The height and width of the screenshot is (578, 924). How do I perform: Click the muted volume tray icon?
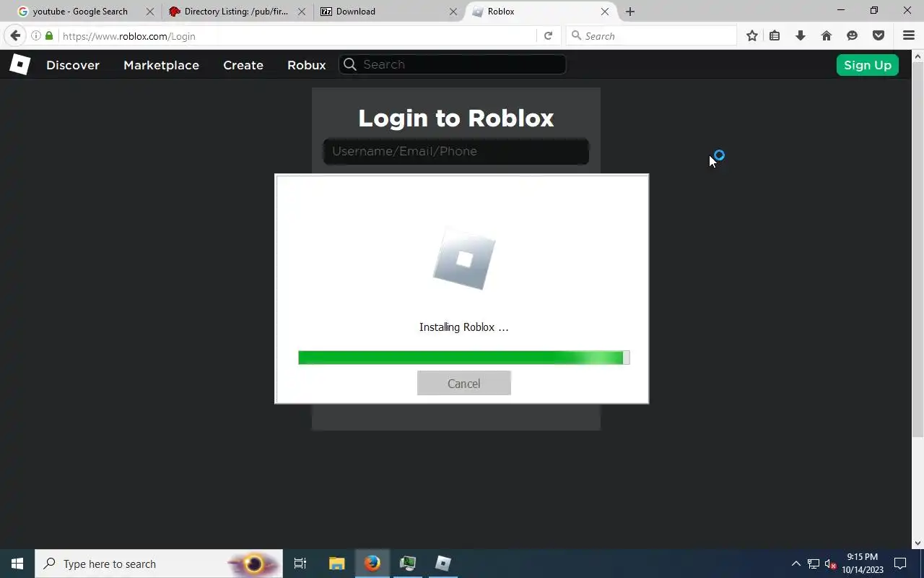point(831,564)
